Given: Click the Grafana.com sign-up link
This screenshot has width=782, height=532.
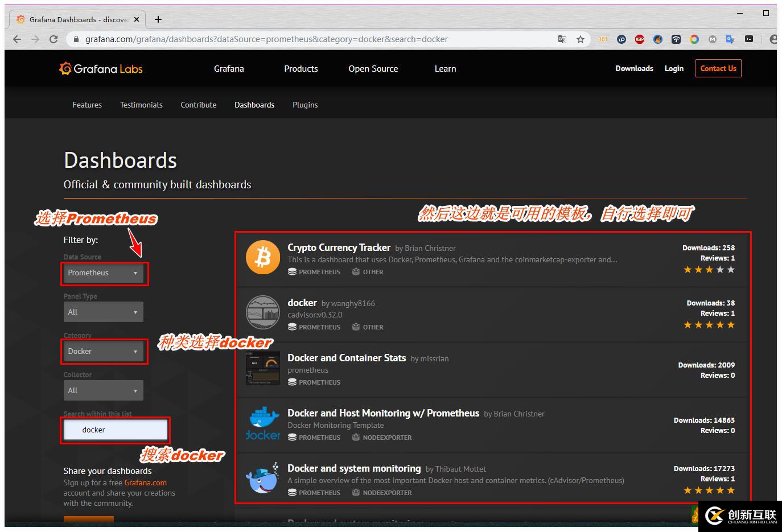Looking at the screenshot, I should 146,482.
